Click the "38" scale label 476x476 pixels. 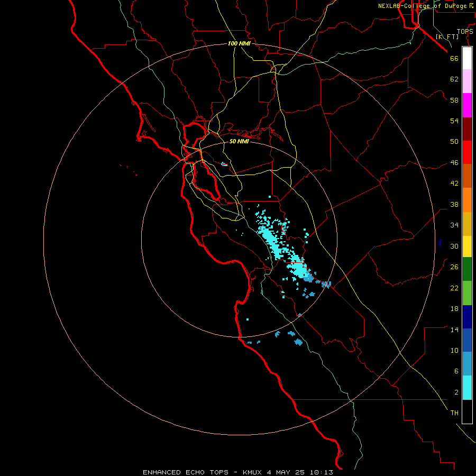(x=454, y=205)
